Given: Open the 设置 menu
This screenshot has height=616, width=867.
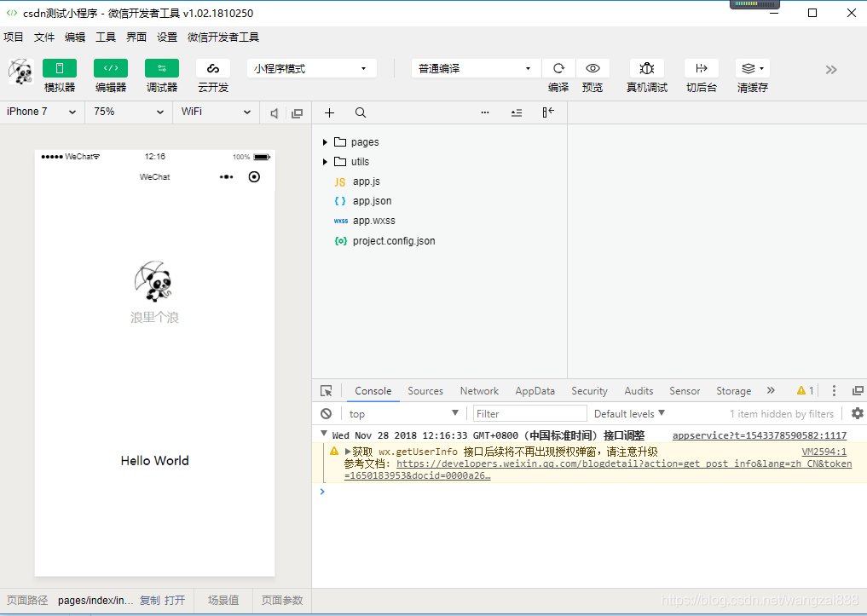Looking at the screenshot, I should coord(167,37).
